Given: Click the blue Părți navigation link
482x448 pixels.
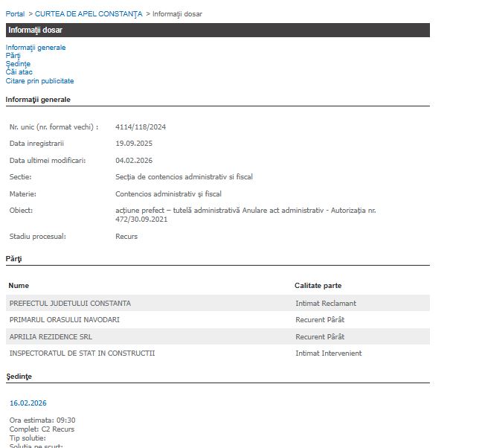Looking at the screenshot, I should (13, 56).
